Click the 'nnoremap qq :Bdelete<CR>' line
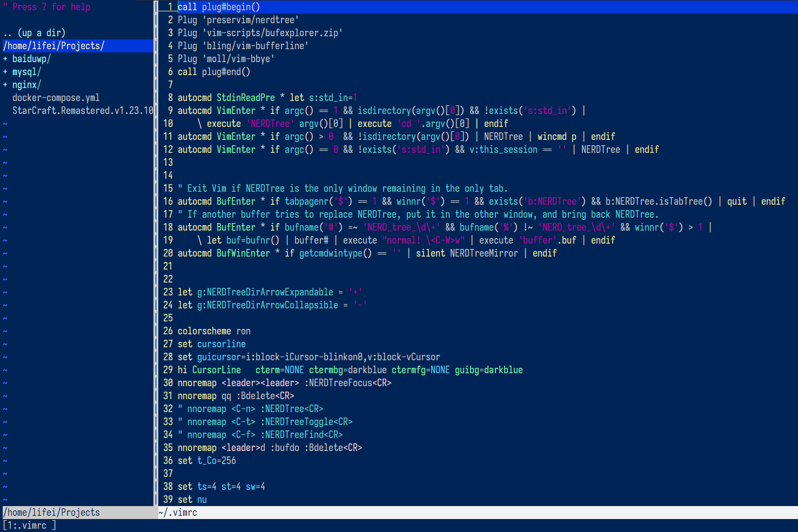The width and height of the screenshot is (798, 532). 236,396
